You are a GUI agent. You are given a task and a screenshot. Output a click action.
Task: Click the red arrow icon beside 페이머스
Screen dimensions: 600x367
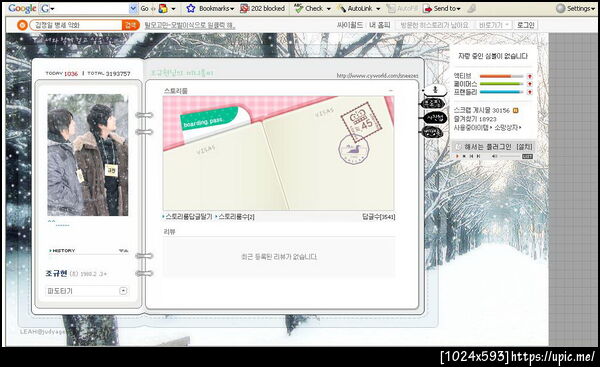(x=530, y=84)
